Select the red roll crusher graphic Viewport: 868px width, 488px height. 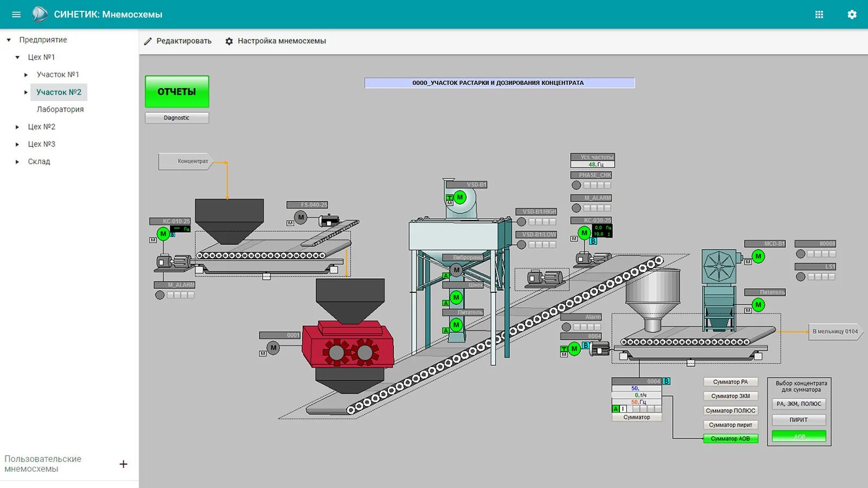tap(348, 345)
